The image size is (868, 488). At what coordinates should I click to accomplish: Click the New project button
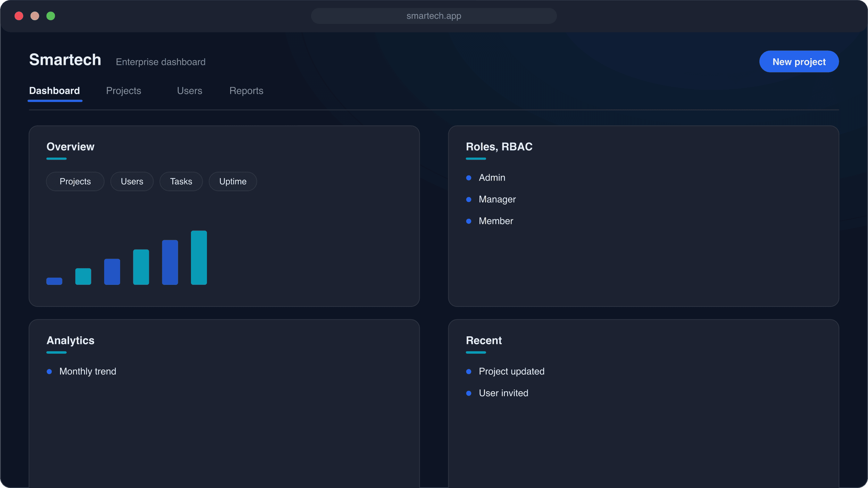pos(799,61)
